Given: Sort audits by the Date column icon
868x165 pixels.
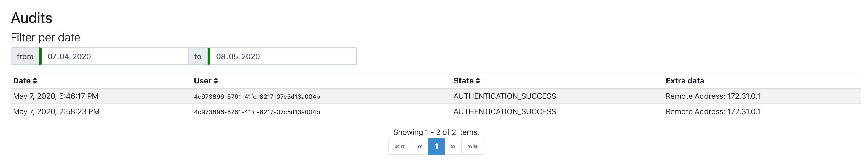Looking at the screenshot, I should click(35, 81).
